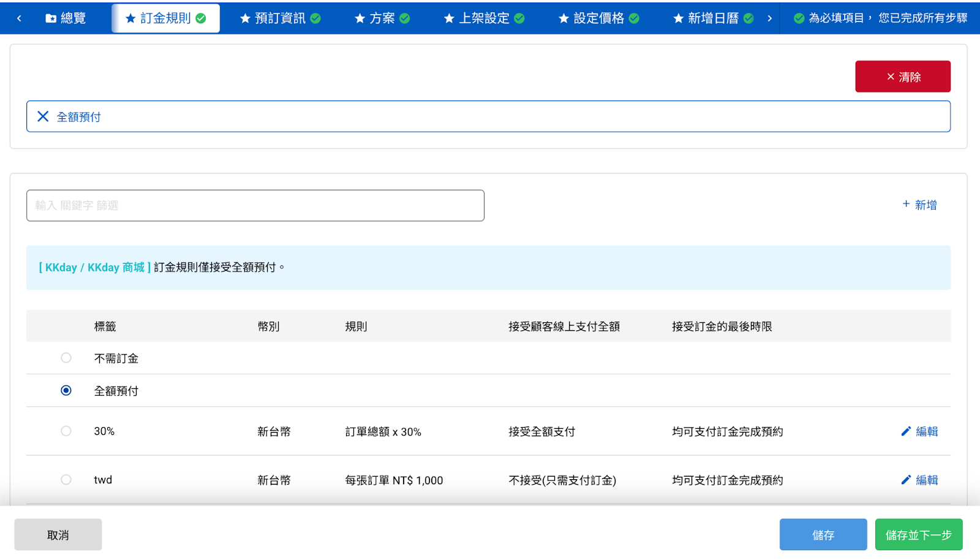Open the 上架設定 tab
This screenshot has width=980, height=560.
(x=484, y=18)
